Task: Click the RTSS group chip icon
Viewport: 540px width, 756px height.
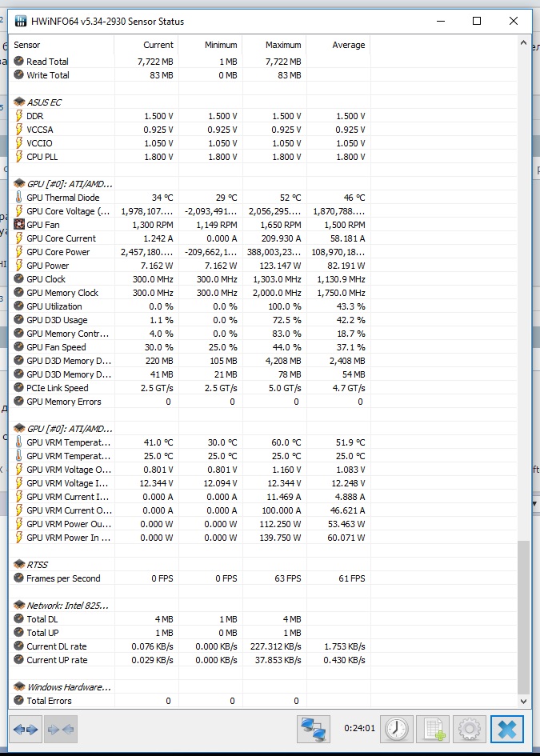Action: pyautogui.click(x=19, y=564)
